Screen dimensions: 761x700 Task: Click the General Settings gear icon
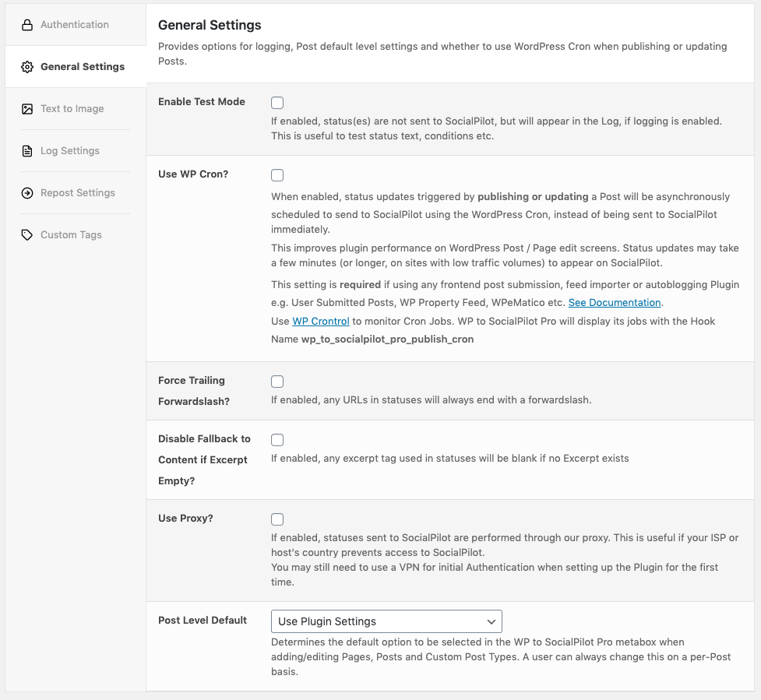pos(27,67)
